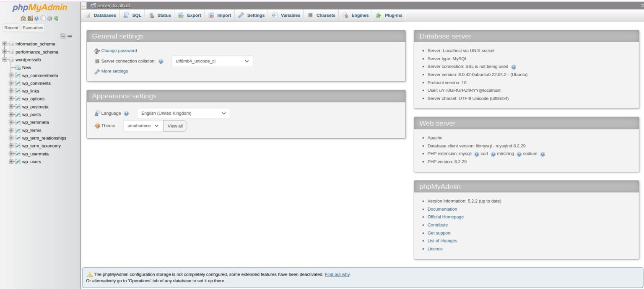The image size is (644, 289).
Task: Reload the navigation panel
Action: click(57, 18)
